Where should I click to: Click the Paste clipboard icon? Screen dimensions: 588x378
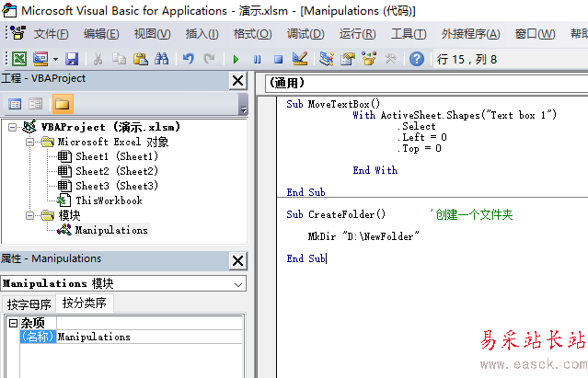[141, 59]
